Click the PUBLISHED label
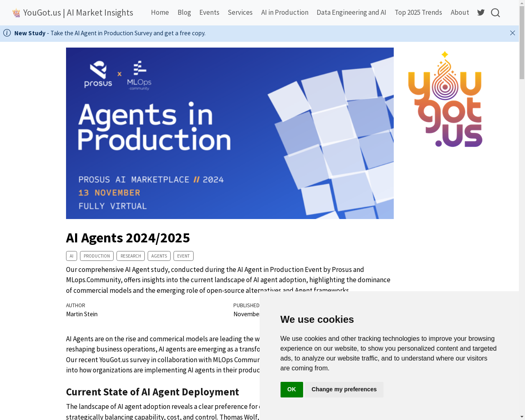Screen dimensions: 525x420 pyautogui.click(x=246, y=306)
